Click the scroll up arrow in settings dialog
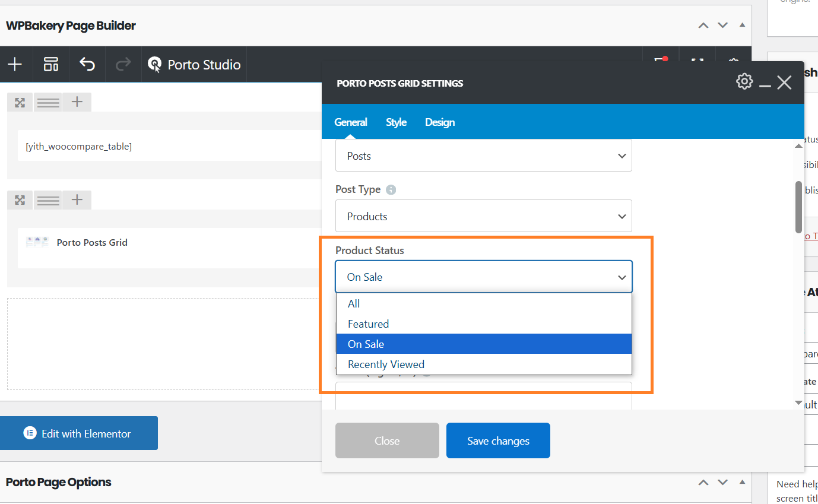The width and height of the screenshot is (818, 504). (798, 145)
